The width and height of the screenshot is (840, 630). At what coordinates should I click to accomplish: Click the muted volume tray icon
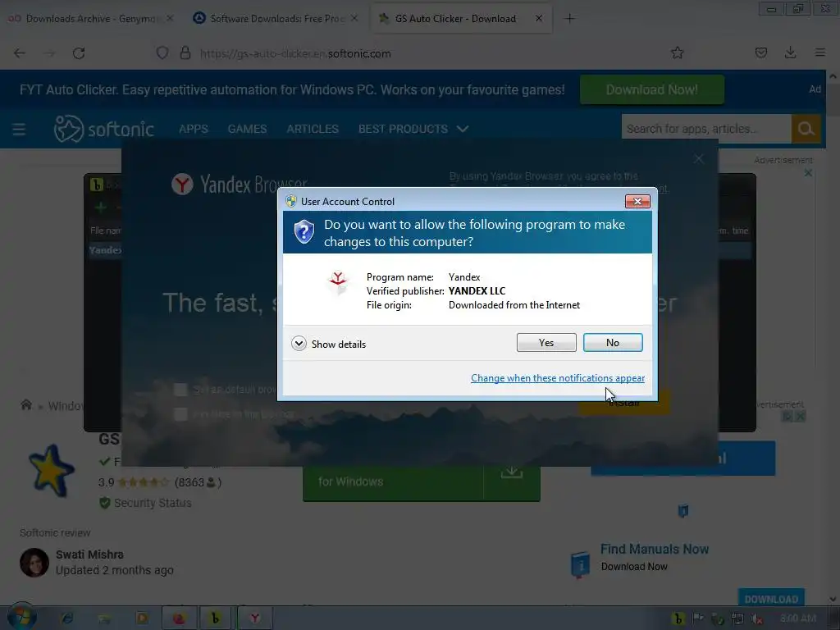coord(757,619)
